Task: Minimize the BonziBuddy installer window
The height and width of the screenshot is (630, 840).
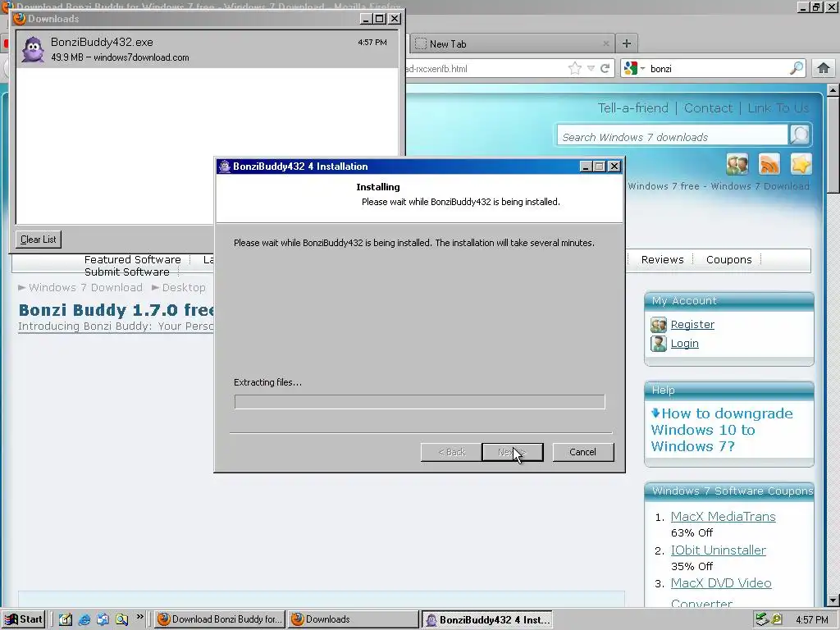Action: click(x=586, y=167)
